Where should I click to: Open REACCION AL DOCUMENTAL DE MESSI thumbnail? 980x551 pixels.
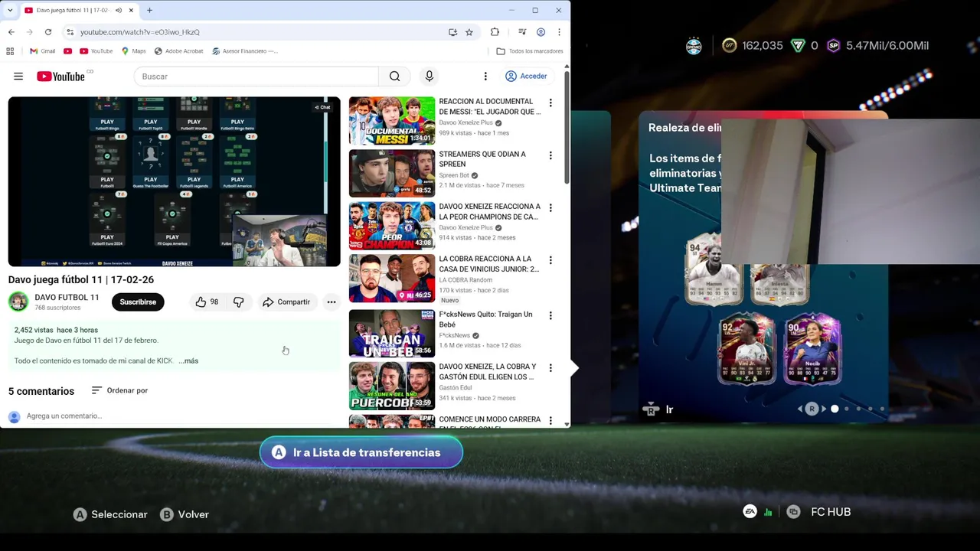[392, 120]
